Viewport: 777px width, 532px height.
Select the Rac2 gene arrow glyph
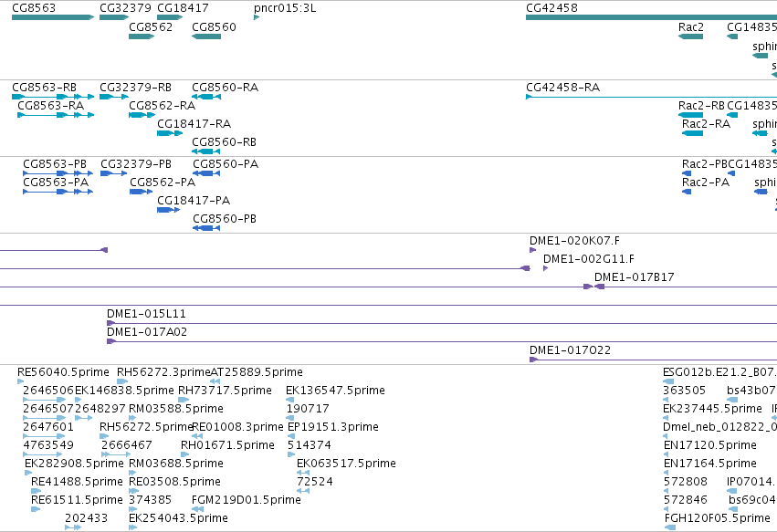[690, 37]
